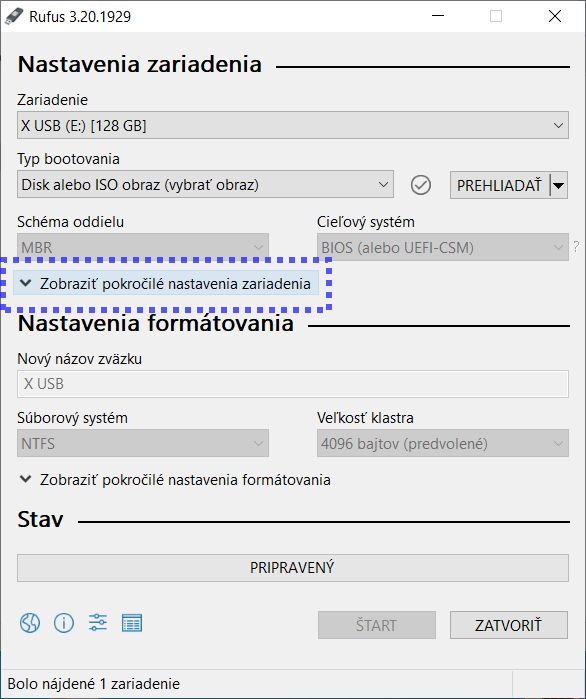Click the PRIPRAVENÝ status progress bar

pos(293,568)
